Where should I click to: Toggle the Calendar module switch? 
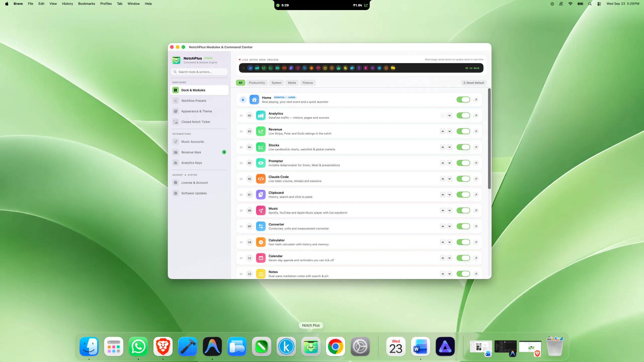[463, 258]
